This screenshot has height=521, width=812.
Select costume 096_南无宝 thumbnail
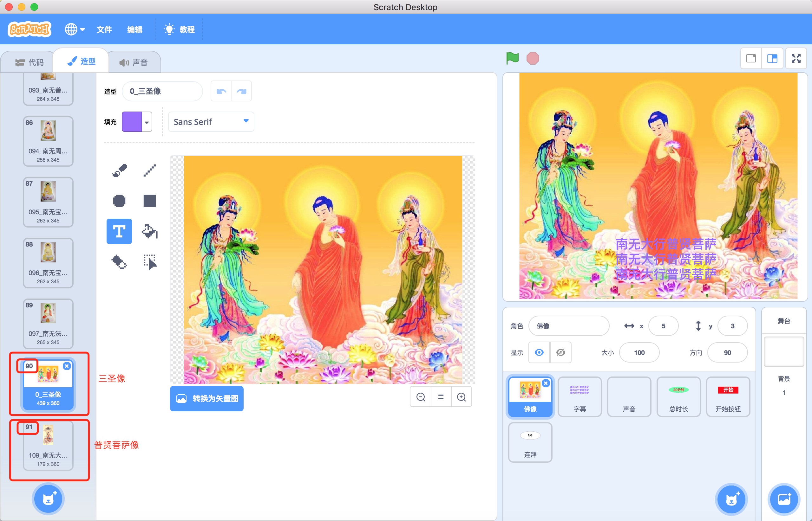pos(48,263)
